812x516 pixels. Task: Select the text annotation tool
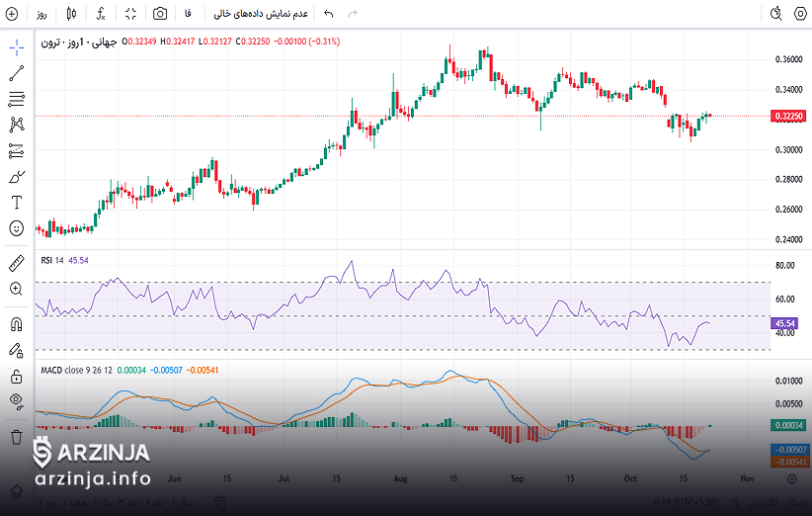16,203
